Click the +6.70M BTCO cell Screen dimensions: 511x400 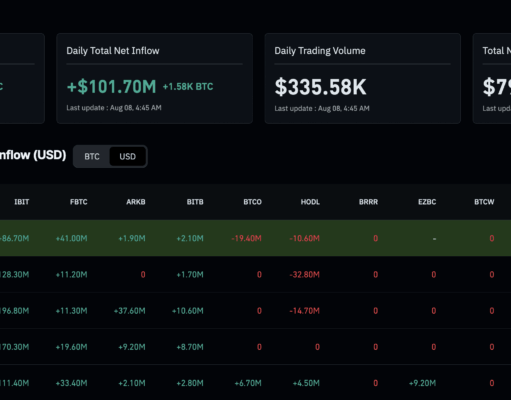coord(248,383)
